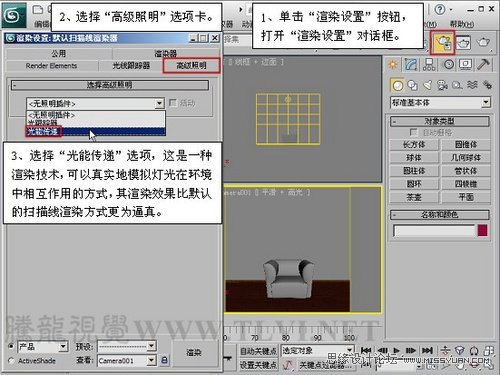Click the key mode curve icon
The width and height of the screenshot is (500, 375).
(x=287, y=366)
